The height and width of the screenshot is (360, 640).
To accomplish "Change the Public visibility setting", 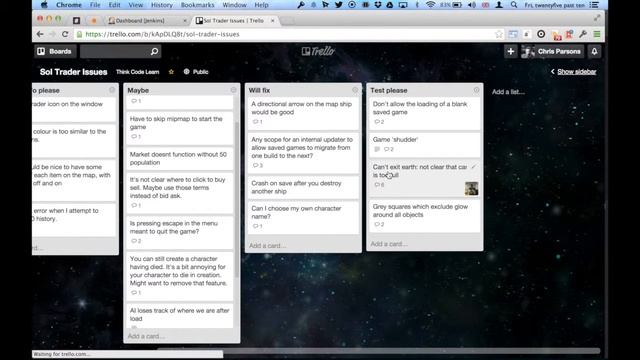I will pos(196,72).
